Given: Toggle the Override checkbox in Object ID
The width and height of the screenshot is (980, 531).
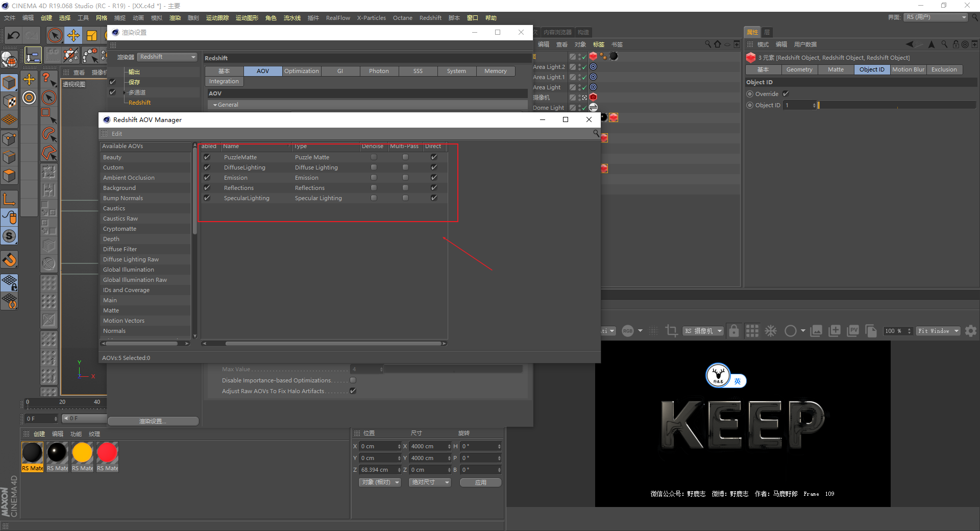Looking at the screenshot, I should [x=786, y=94].
